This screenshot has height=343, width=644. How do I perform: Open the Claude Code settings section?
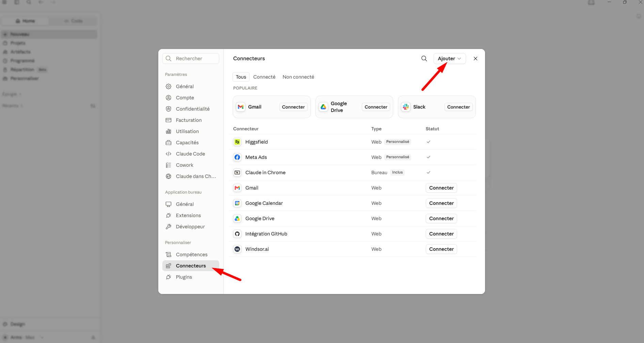tap(191, 154)
